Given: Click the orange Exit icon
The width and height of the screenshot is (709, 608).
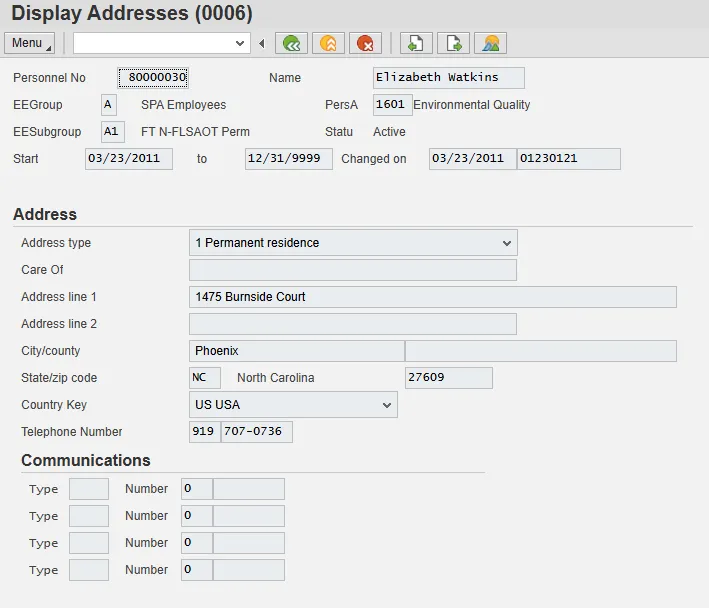Looking at the screenshot, I should click(328, 43).
